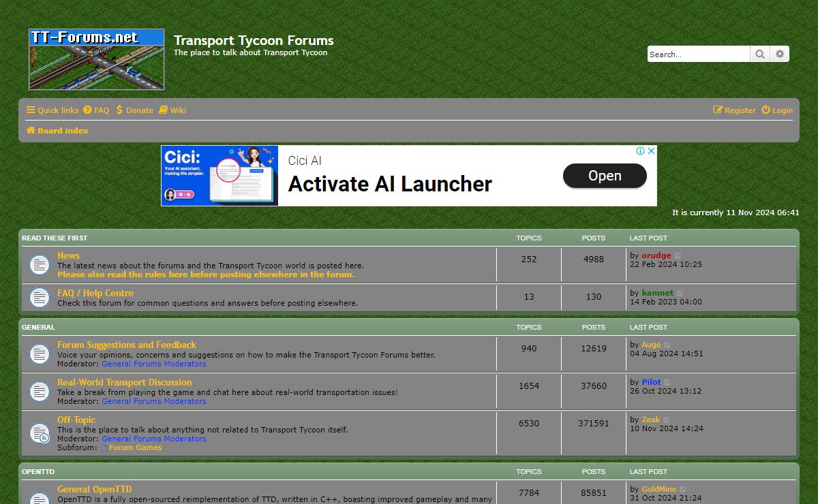Click the Login link

pos(777,110)
